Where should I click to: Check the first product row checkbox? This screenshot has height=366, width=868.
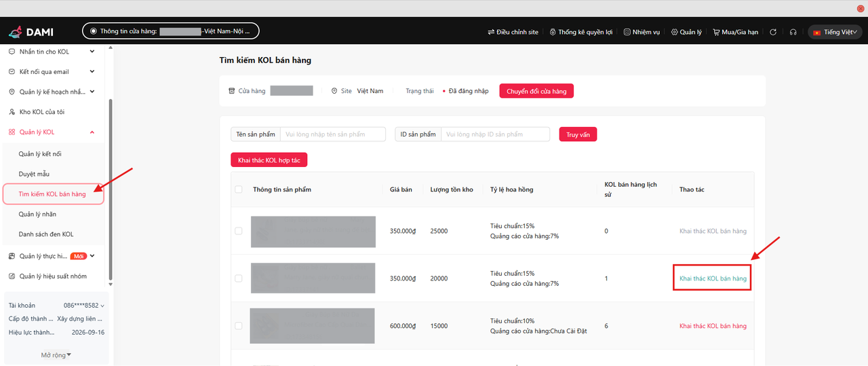(x=238, y=231)
